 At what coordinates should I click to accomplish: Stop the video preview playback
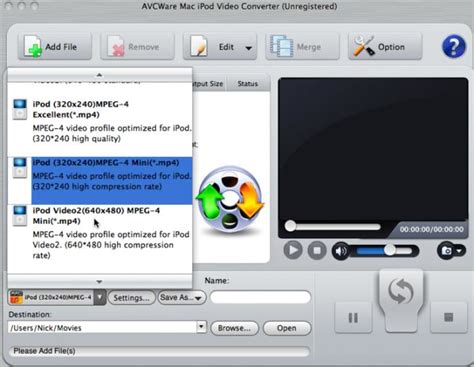[317, 250]
